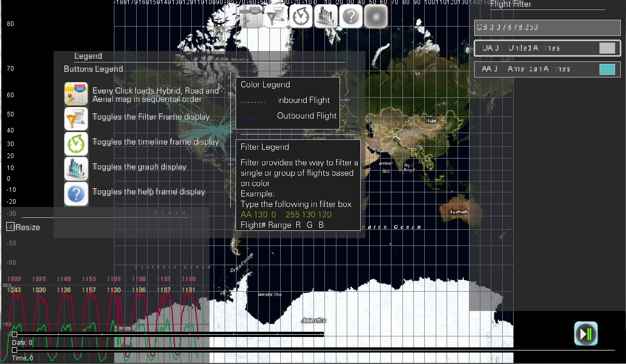The width and height of the screenshot is (626, 364).
Task: Click the Flight Filter text input box
Action: pyautogui.click(x=547, y=28)
